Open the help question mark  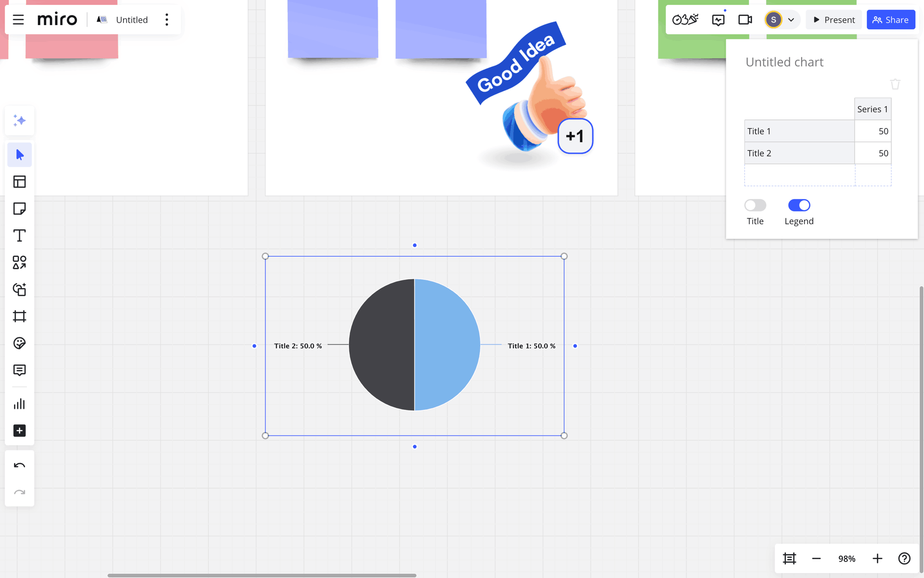(904, 559)
